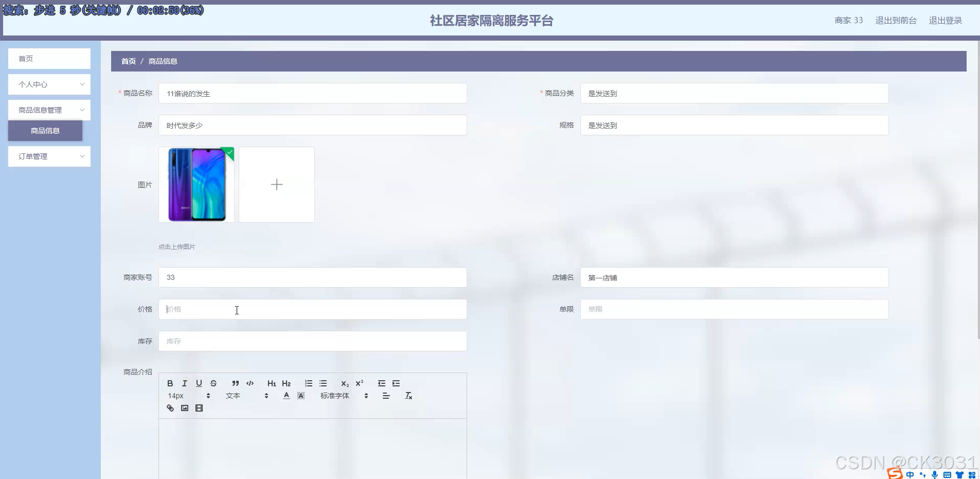Image resolution: width=980 pixels, height=479 pixels.
Task: Toggle italic formatting in the editor
Action: pos(185,383)
